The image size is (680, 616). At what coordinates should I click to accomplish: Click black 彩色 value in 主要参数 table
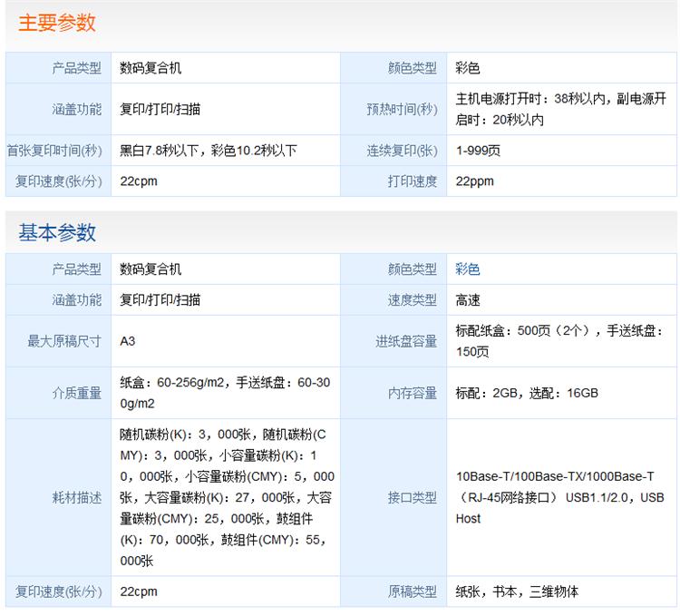click(468, 68)
